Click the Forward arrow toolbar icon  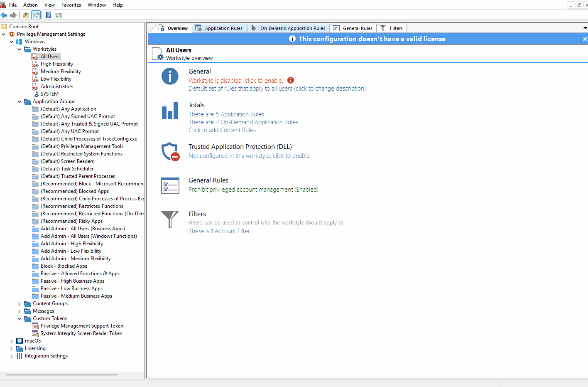point(13,15)
